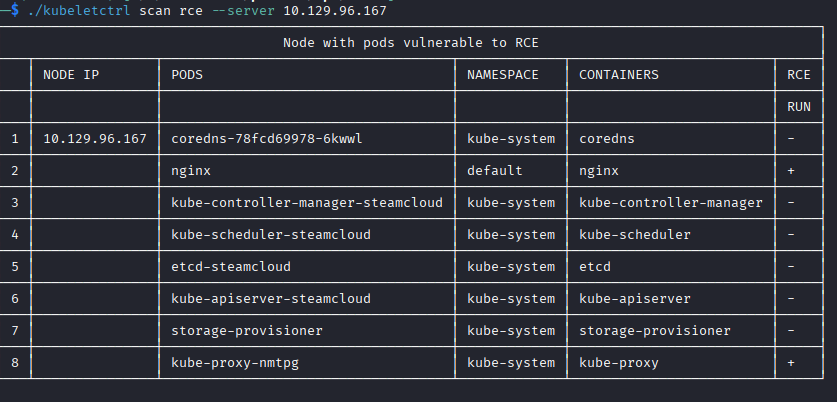Click the table title about RCE vulnerable pods
The width and height of the screenshot is (837, 402).
[410, 43]
